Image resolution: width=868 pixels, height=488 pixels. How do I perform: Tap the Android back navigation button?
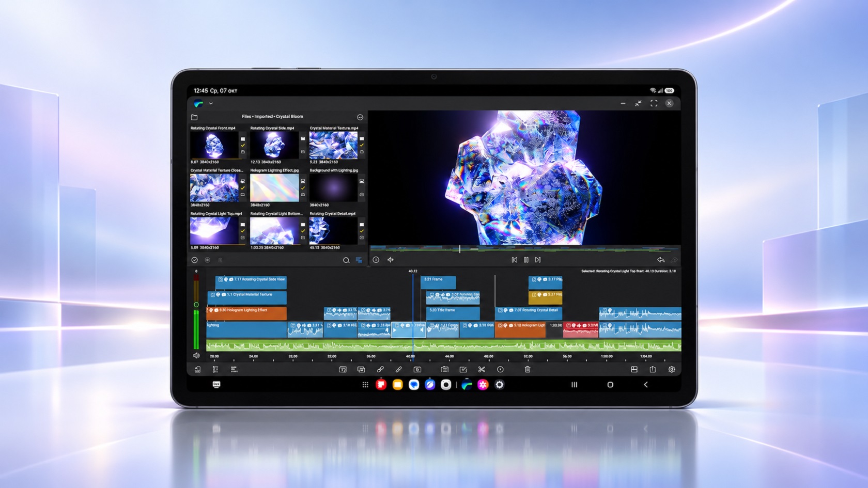tap(646, 385)
